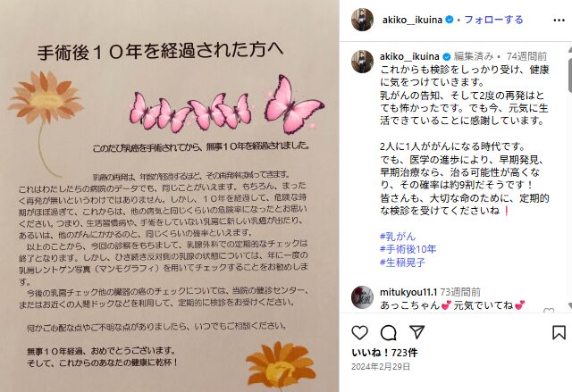The image size is (572, 392).
Task: Click the hospital letter photo
Action: (170, 196)
